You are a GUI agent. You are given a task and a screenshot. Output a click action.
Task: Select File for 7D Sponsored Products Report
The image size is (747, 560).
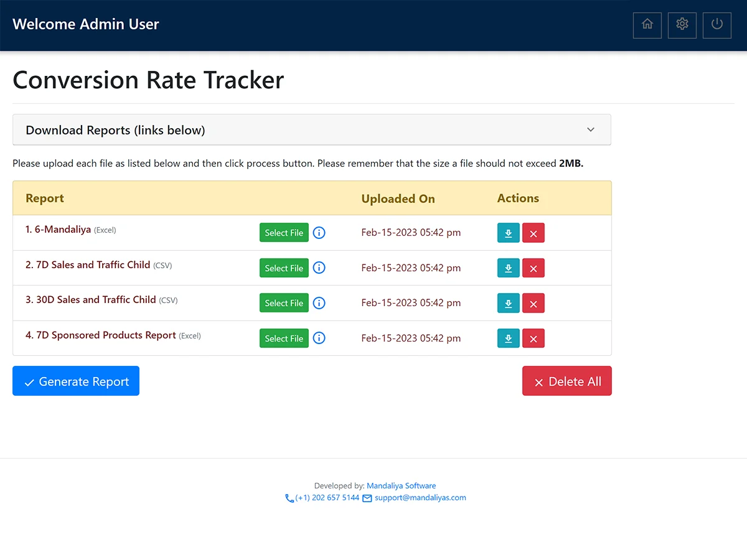coord(284,338)
